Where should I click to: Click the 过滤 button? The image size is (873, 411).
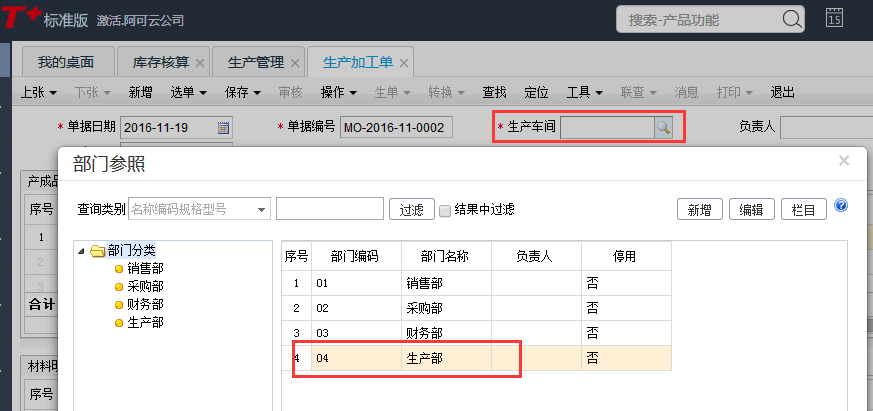click(411, 209)
